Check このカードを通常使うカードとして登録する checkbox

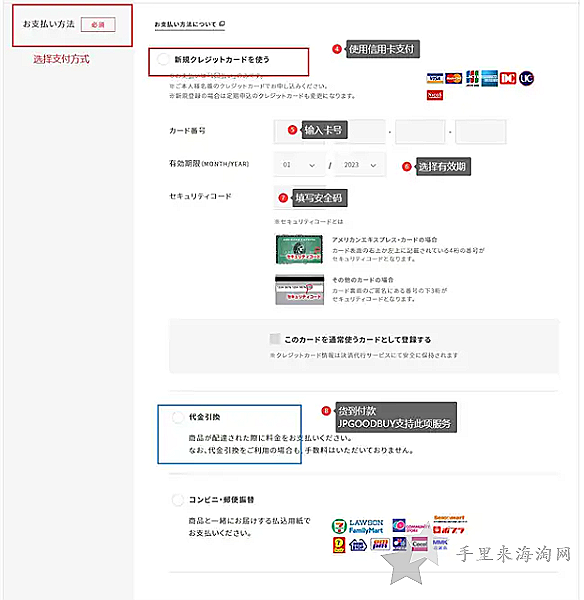click(x=275, y=339)
